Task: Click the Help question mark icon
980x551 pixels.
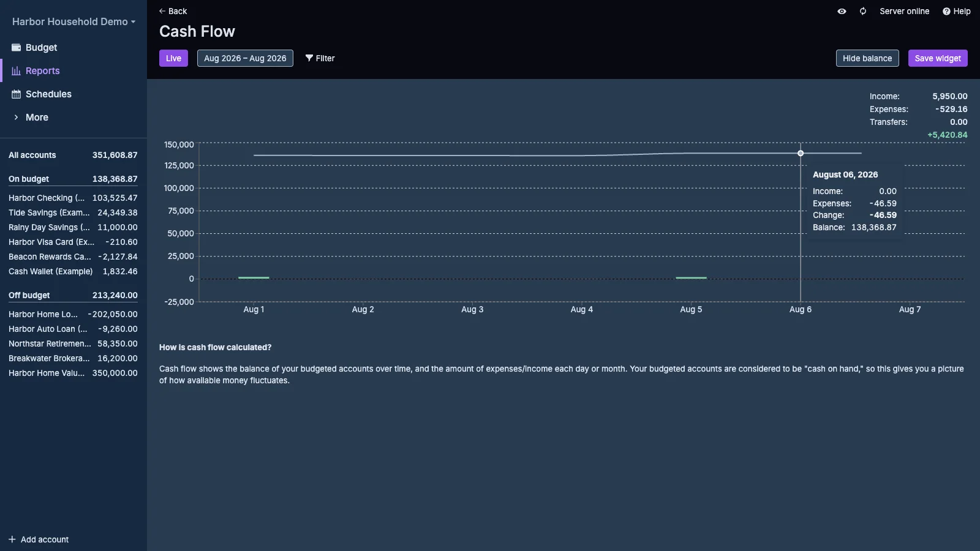Action: pyautogui.click(x=946, y=11)
